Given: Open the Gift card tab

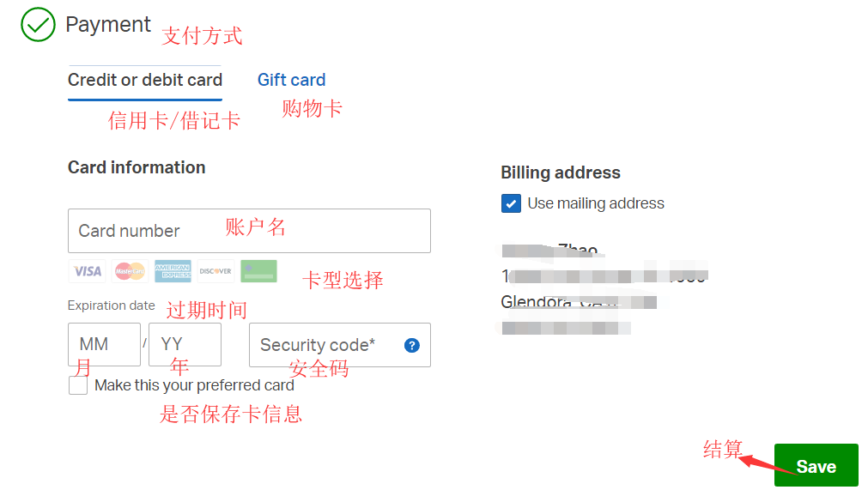Looking at the screenshot, I should coord(291,80).
